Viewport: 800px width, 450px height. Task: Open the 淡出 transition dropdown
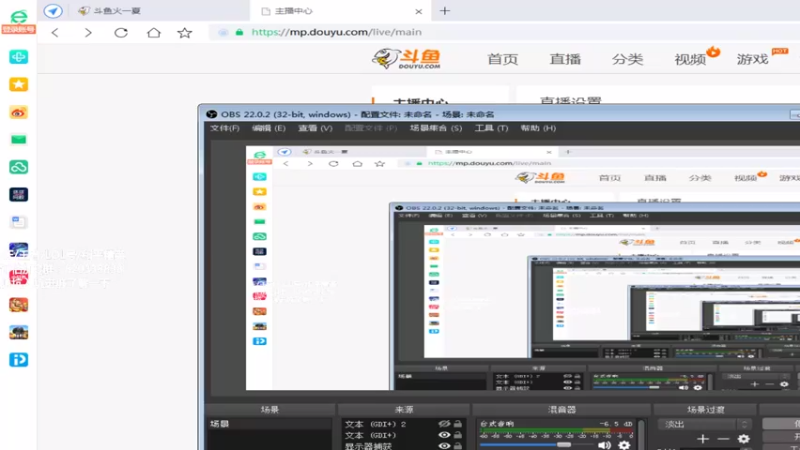pyautogui.click(x=704, y=424)
